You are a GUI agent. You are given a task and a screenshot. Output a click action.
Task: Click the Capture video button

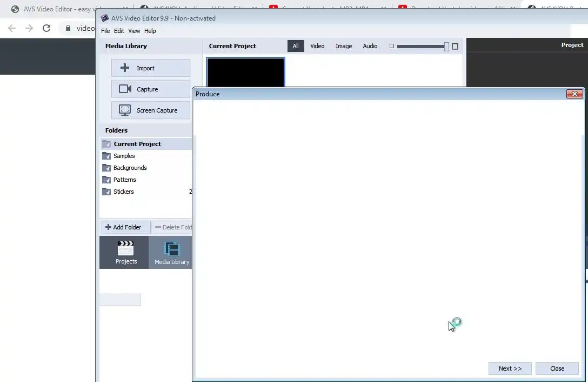coord(150,89)
